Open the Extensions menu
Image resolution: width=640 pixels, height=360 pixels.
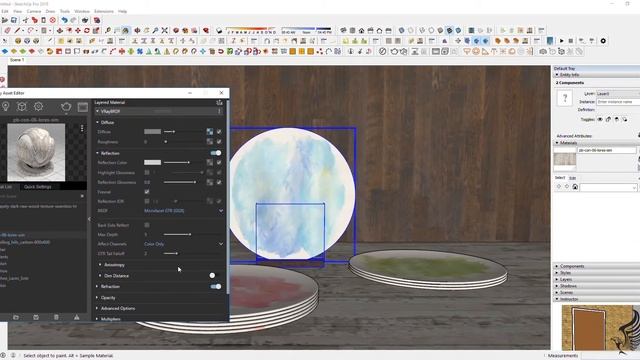(104, 11)
